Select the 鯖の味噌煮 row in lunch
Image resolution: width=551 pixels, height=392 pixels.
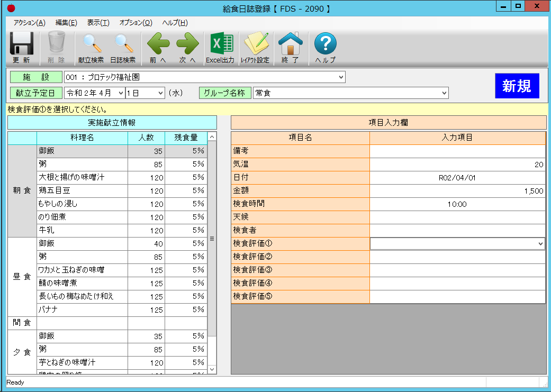point(82,283)
